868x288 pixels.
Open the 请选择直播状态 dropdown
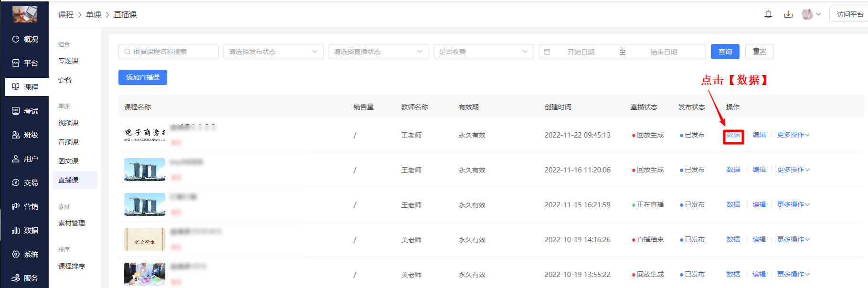[x=379, y=52]
